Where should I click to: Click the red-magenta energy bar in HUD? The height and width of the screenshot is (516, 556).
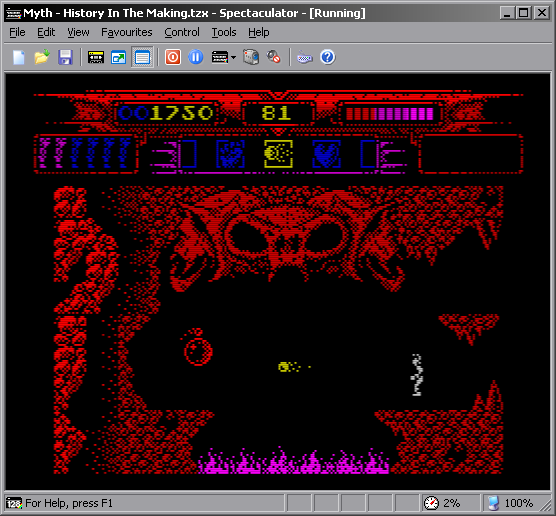(390, 114)
